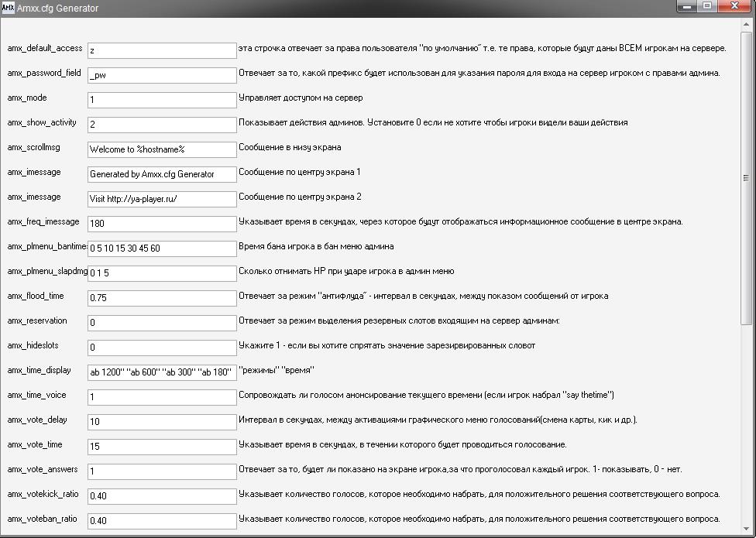Click the amx_voteban_ratio label
This screenshot has height=538, width=756.
pos(42,519)
